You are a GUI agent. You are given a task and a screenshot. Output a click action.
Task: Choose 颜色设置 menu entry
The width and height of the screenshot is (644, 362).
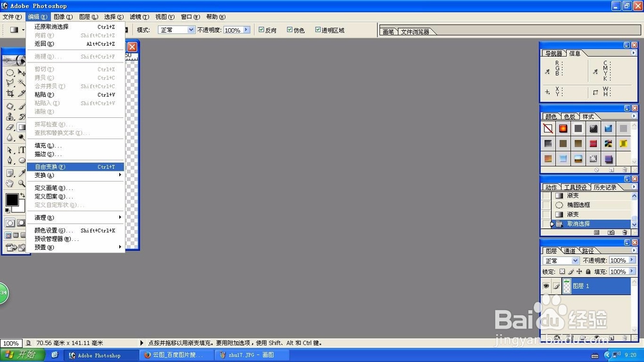(x=75, y=231)
